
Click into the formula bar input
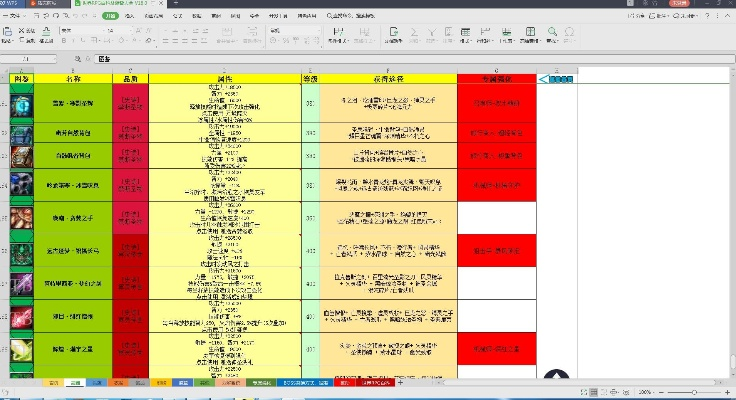pos(415,59)
